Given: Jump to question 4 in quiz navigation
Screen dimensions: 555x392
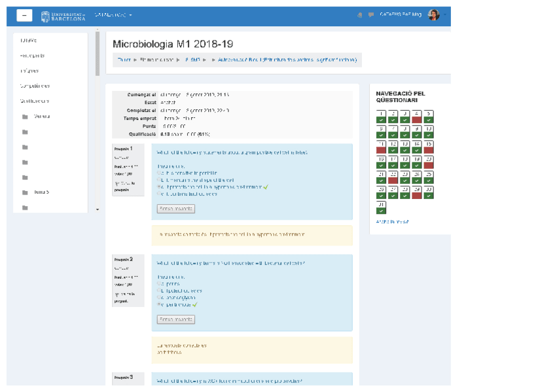Looking at the screenshot, I should pos(416,116).
